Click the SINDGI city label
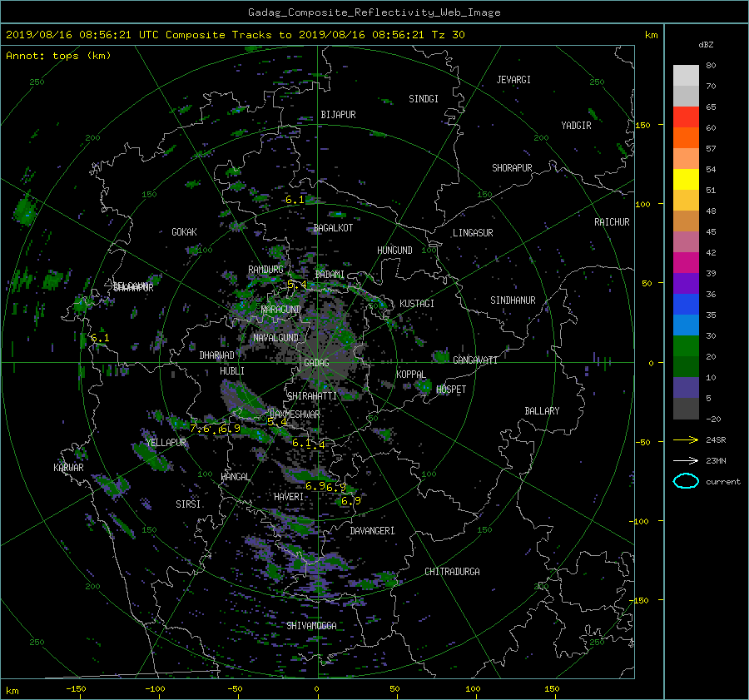749x700 pixels. (424, 99)
